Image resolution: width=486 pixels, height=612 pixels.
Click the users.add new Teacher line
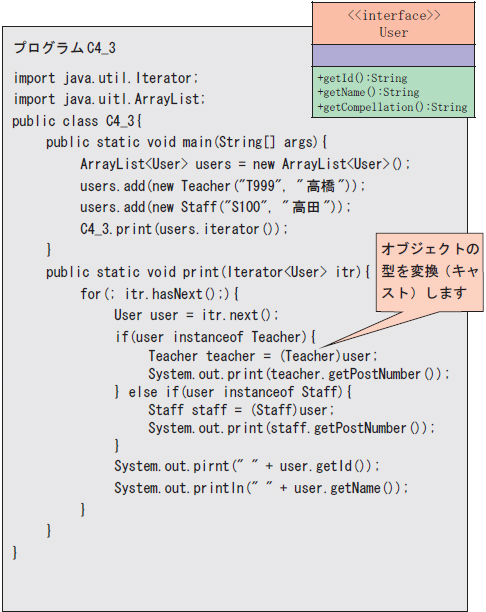pyautogui.click(x=223, y=186)
